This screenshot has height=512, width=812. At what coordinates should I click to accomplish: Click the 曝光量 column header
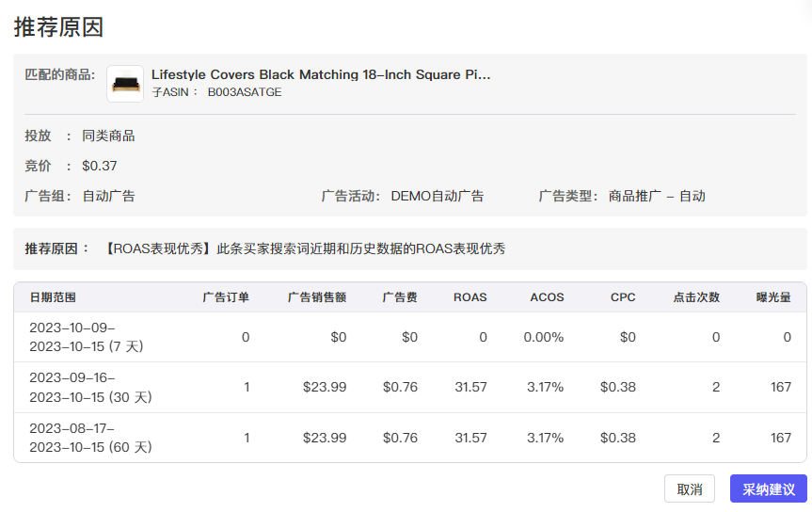coord(773,297)
